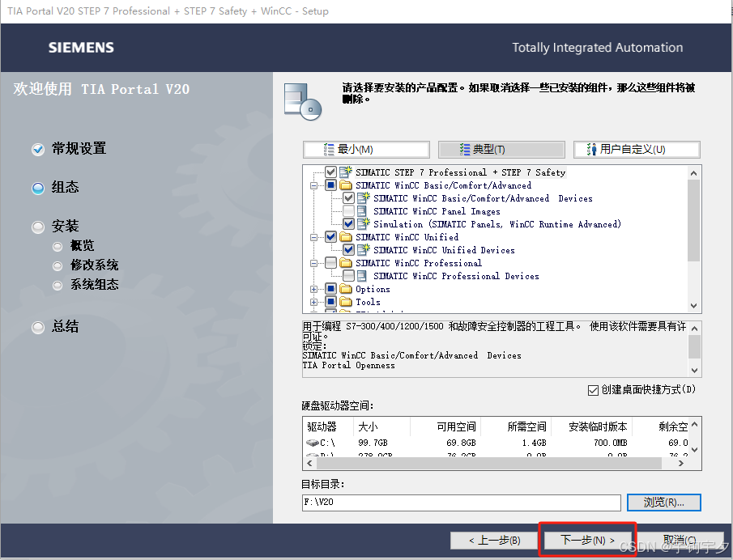Go to the 常规设置 step
The image size is (733, 560).
point(69,149)
